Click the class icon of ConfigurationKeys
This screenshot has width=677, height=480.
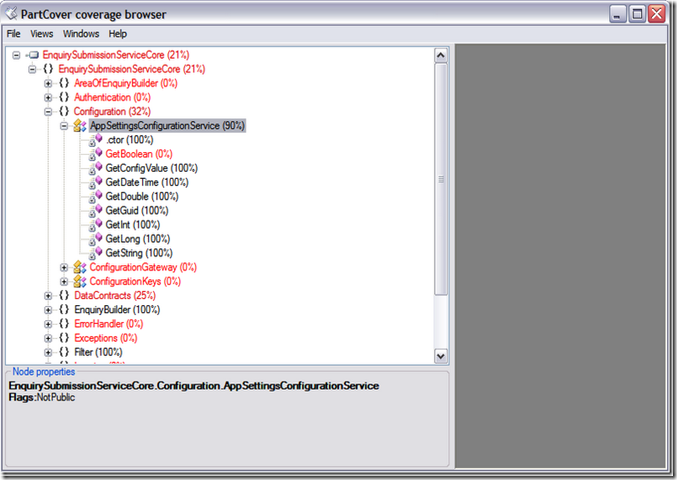point(80,281)
